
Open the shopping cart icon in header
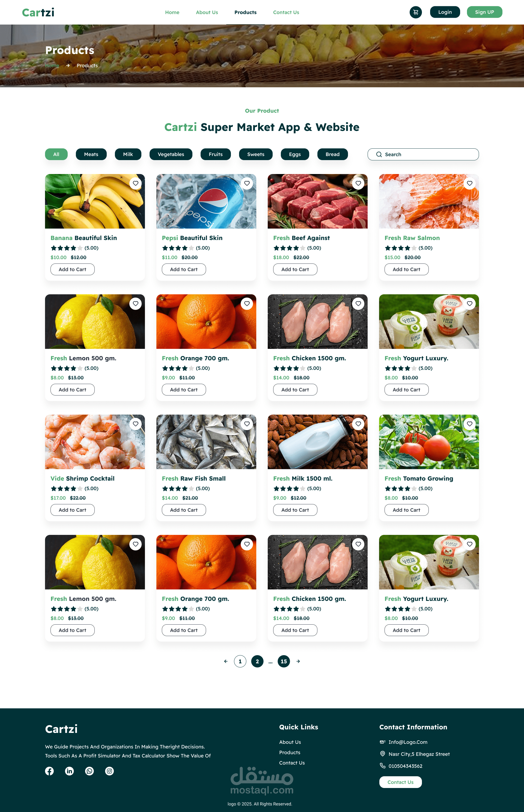415,12
